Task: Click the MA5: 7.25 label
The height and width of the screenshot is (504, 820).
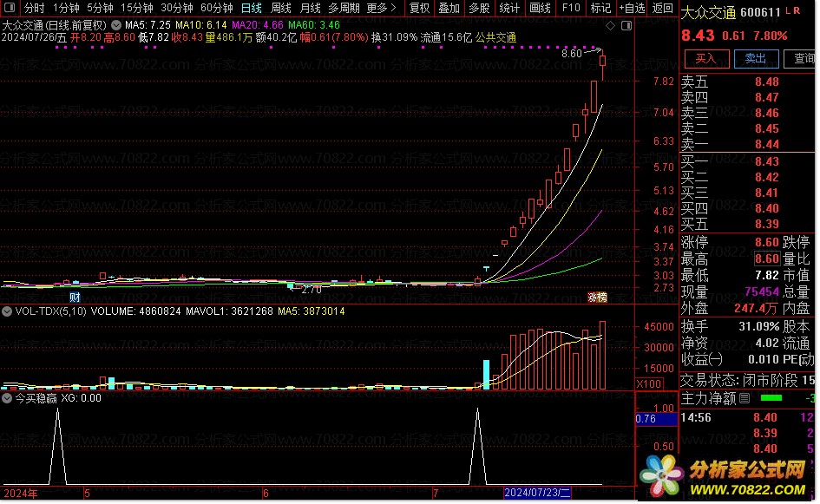Action: [x=148, y=24]
